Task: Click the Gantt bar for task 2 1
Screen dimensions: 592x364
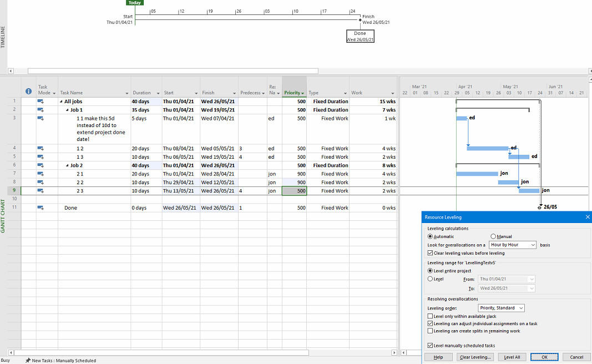Action: point(477,174)
